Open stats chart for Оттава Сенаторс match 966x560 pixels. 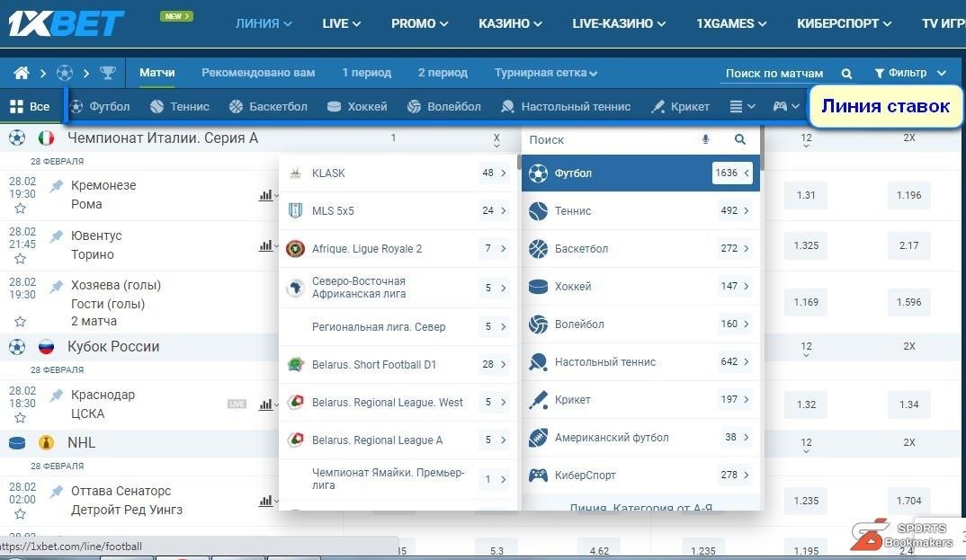266,501
